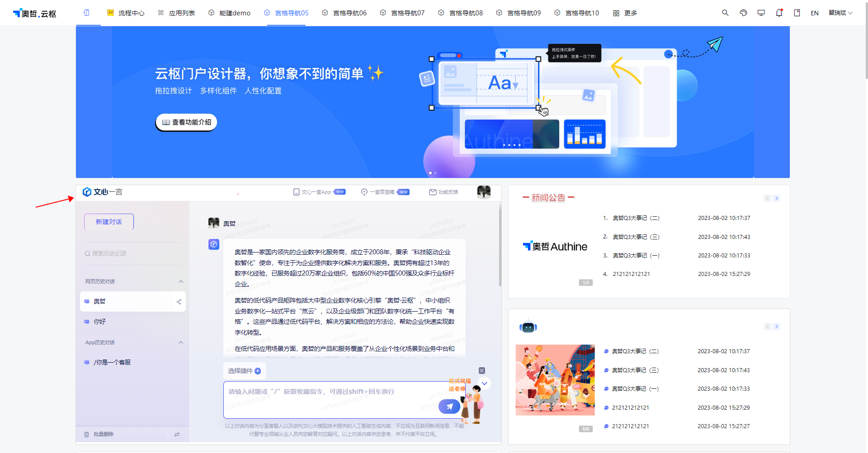Collapse the App历史对话 section
Image resolution: width=868 pixels, height=453 pixels.
pyautogui.click(x=181, y=342)
